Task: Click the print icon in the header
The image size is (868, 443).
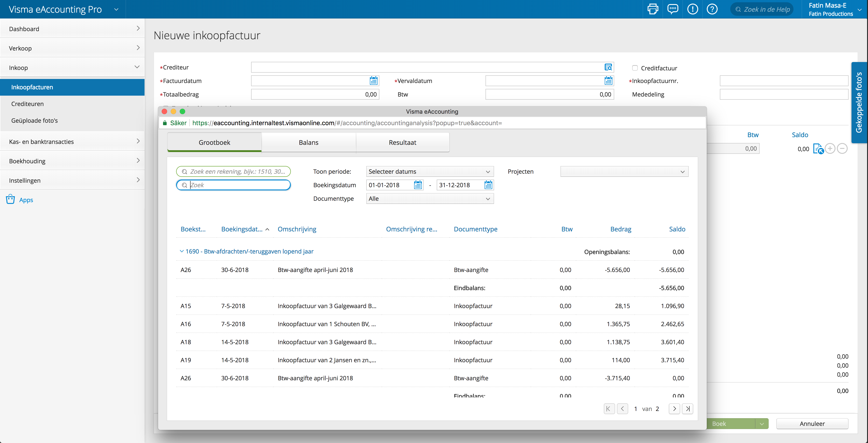Action: tap(653, 9)
